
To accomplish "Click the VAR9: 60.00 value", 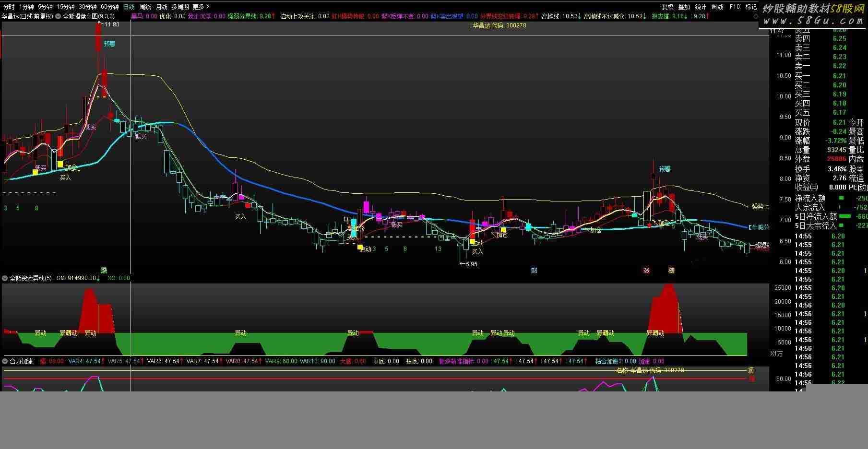I will (x=281, y=361).
